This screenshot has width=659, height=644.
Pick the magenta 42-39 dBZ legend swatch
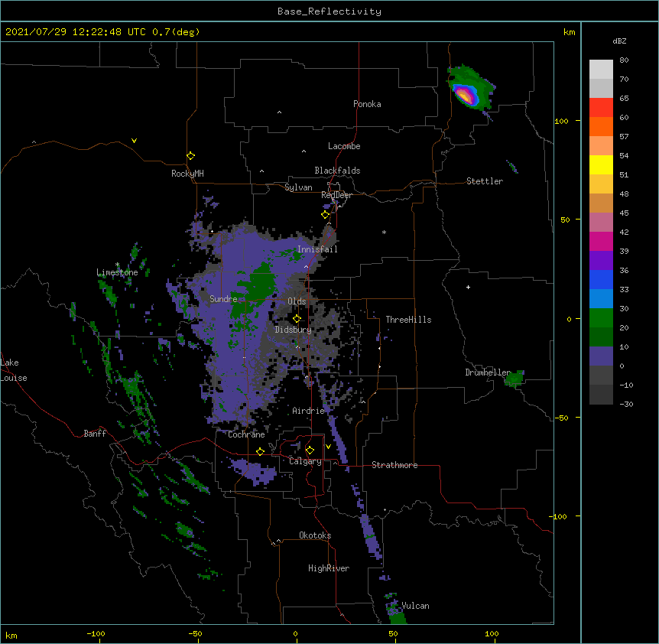pyautogui.click(x=601, y=241)
